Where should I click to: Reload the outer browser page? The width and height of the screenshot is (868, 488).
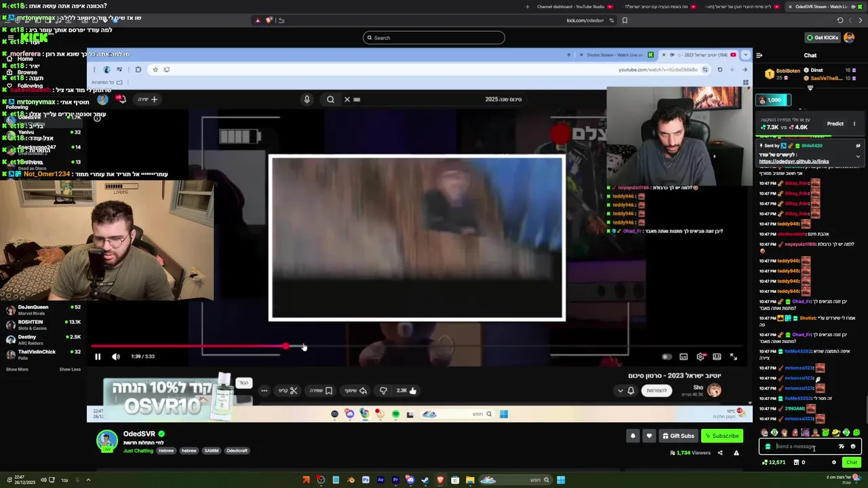(x=840, y=20)
